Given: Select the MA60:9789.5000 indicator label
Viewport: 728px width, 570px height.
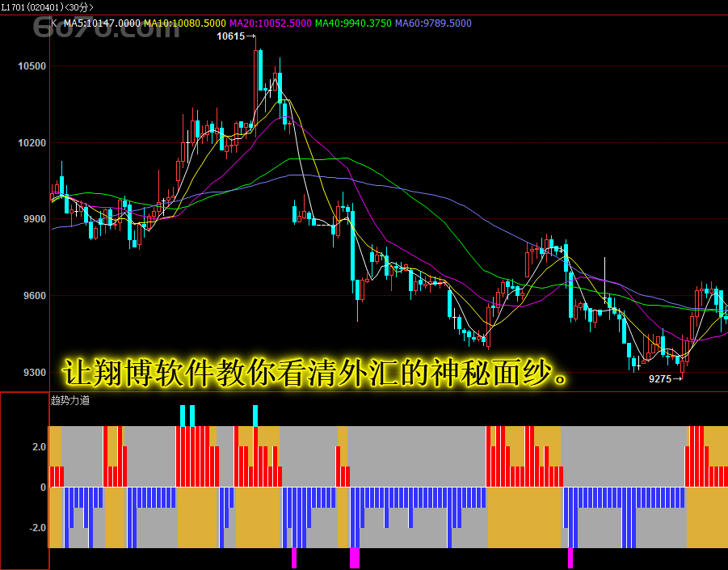Looking at the screenshot, I should pyautogui.click(x=433, y=23).
